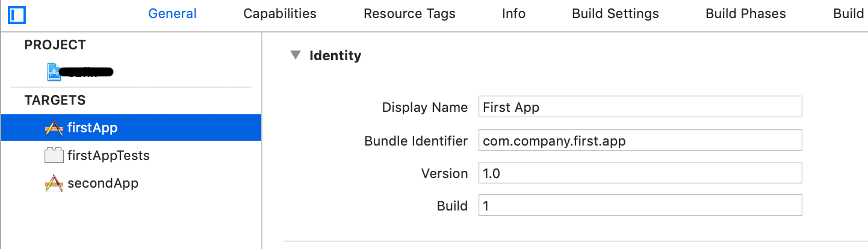Click the firstAppTests test bundle icon
868x249 pixels.
tap(54, 156)
